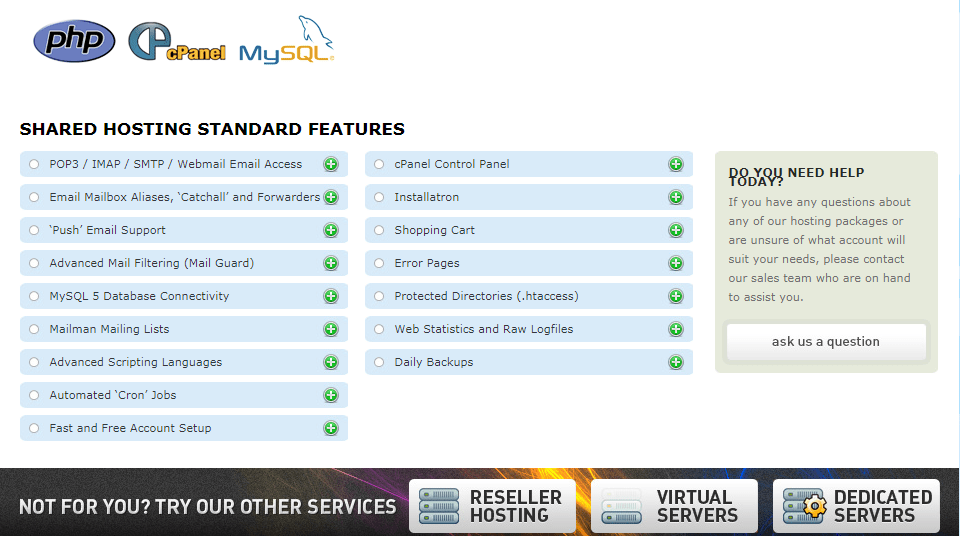Click the cPanel logo
The height and width of the screenshot is (536, 960).
[176, 42]
